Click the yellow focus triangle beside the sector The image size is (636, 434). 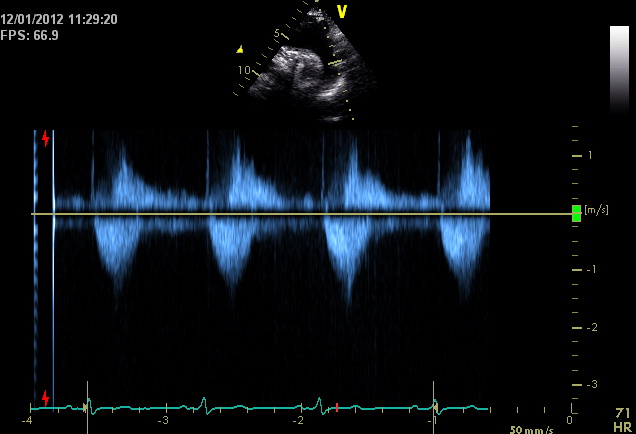pyautogui.click(x=239, y=49)
